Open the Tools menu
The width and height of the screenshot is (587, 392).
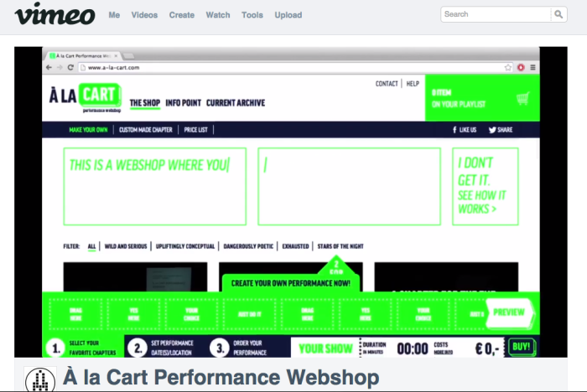(252, 15)
